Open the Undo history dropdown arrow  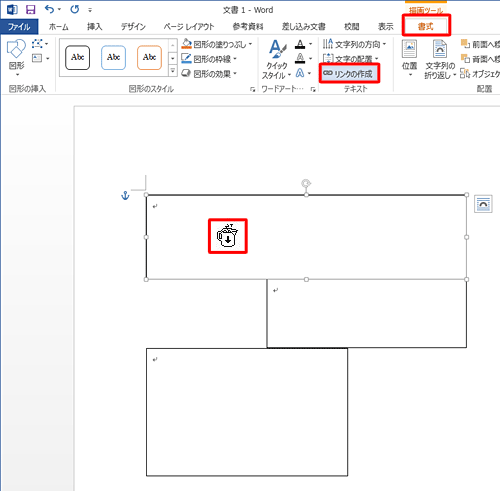pos(59,9)
